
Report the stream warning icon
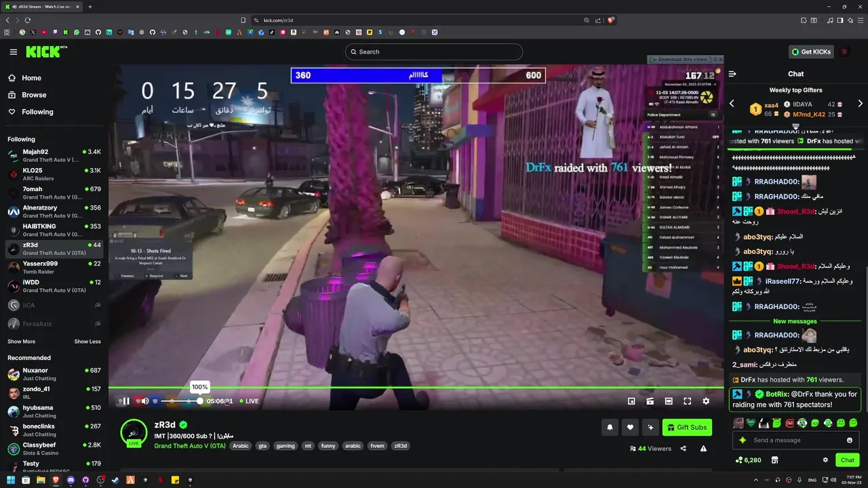[703, 448]
